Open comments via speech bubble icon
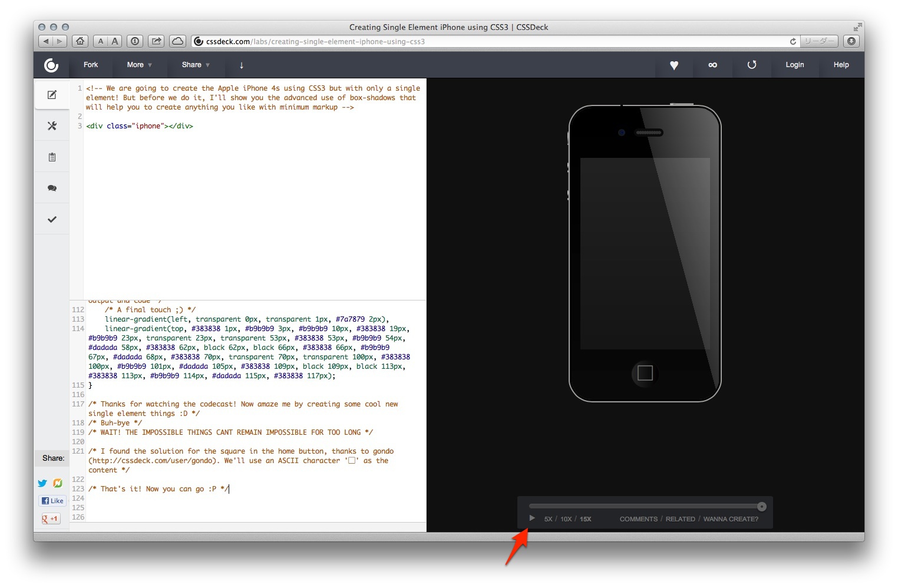Viewport: 898px width, 588px height. point(52,187)
